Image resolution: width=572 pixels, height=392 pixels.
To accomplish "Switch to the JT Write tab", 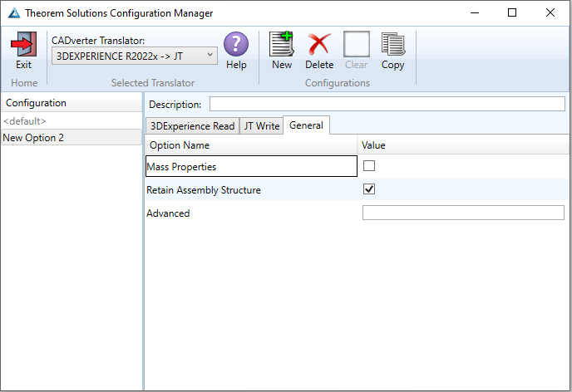I will pyautogui.click(x=262, y=126).
